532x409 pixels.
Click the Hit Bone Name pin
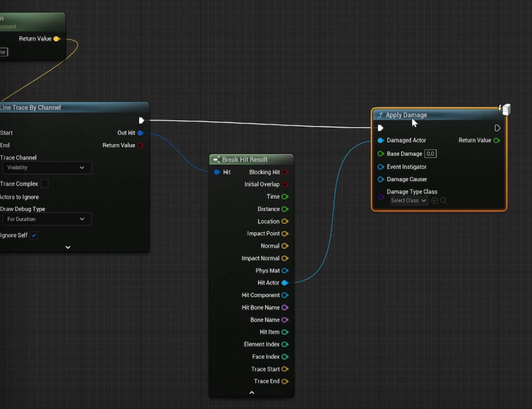284,307
